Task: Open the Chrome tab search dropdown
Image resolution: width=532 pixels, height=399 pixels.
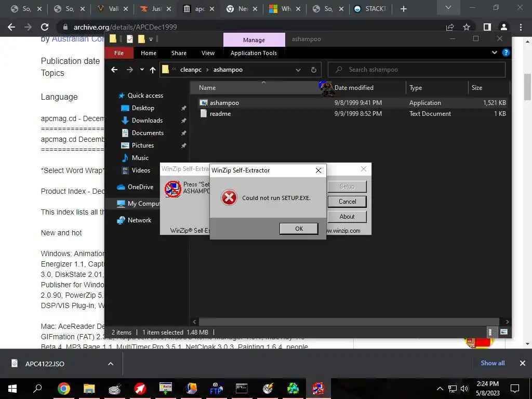Action: tap(448, 7)
